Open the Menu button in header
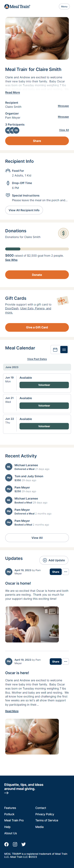Viewport: 74px width, 868px height. coord(64,6)
